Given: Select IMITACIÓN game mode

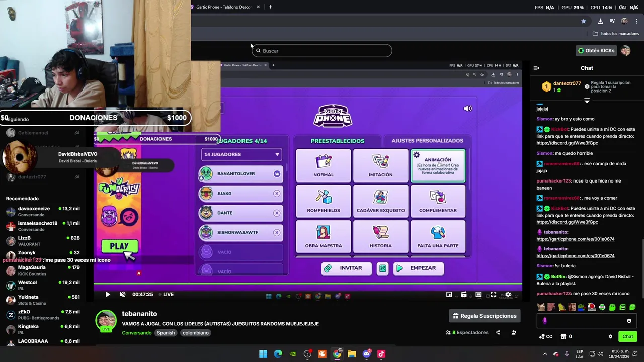Looking at the screenshot, I should (x=381, y=165).
